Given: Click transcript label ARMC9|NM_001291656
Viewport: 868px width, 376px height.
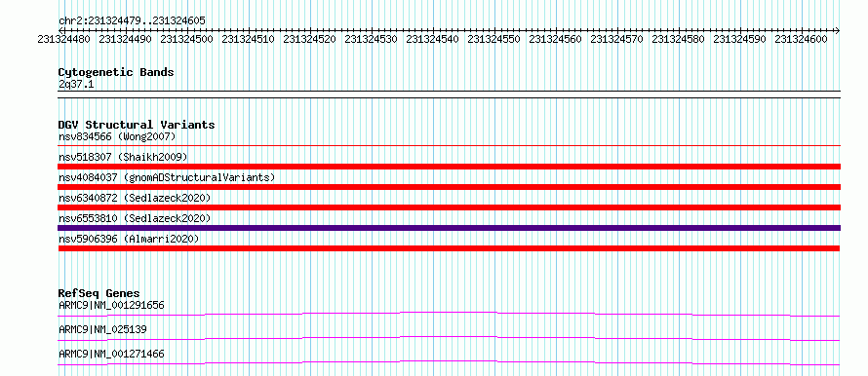Looking at the screenshot, I should tap(111, 305).
